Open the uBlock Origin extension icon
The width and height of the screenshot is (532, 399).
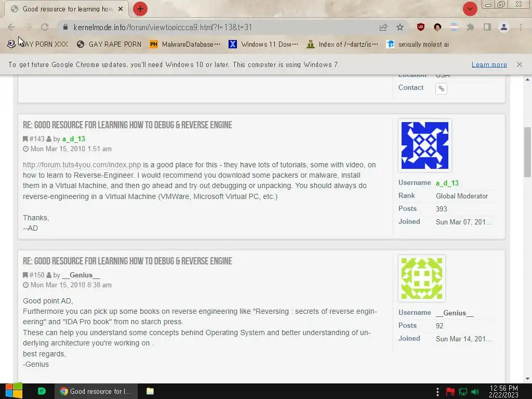[x=421, y=27]
